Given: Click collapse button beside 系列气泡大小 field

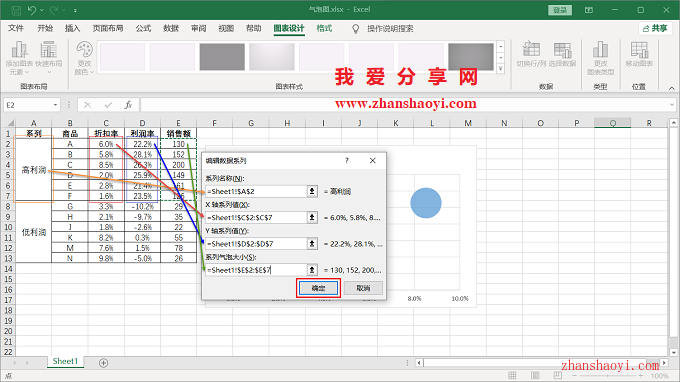Looking at the screenshot, I should tap(312, 270).
